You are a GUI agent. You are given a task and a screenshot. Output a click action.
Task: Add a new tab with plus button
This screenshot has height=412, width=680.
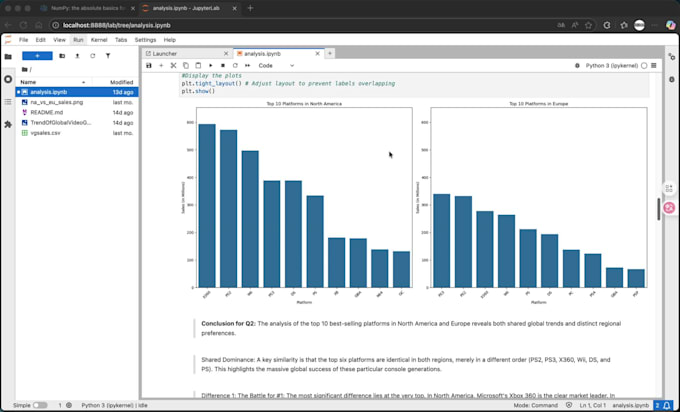click(x=330, y=53)
